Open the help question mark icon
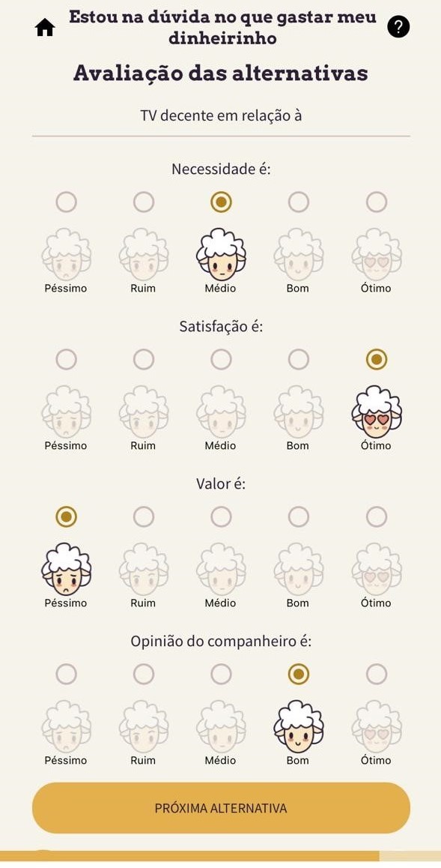Image resolution: width=441 pixels, height=868 pixels. tap(398, 26)
